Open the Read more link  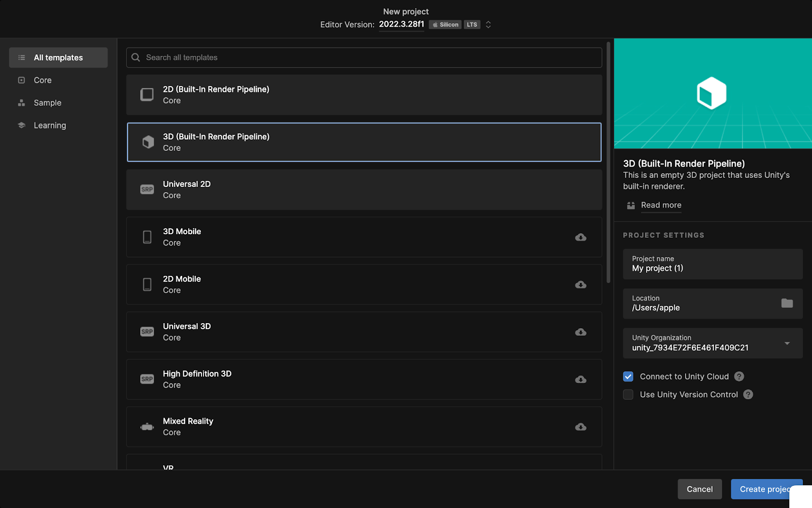(x=661, y=205)
